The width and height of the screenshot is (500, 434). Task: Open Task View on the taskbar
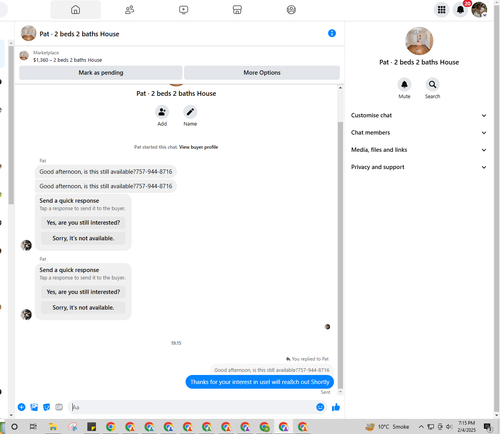(x=33, y=427)
